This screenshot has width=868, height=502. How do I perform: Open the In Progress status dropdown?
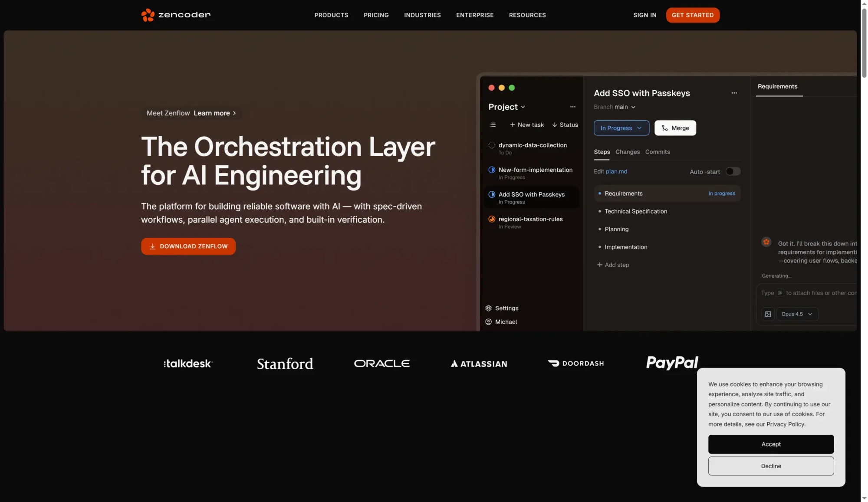(x=621, y=128)
